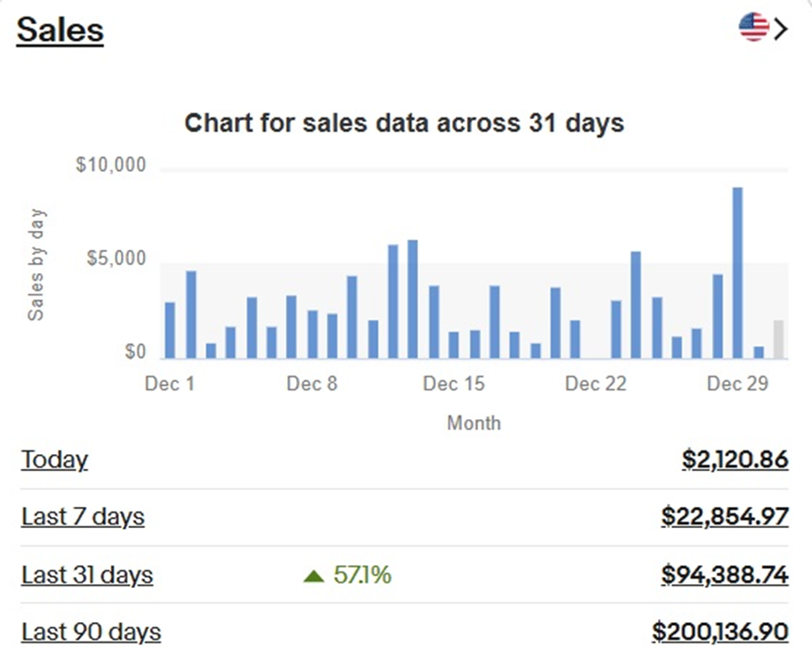812x661 pixels.
Task: Select the Last 31 days link
Action: pos(87,575)
